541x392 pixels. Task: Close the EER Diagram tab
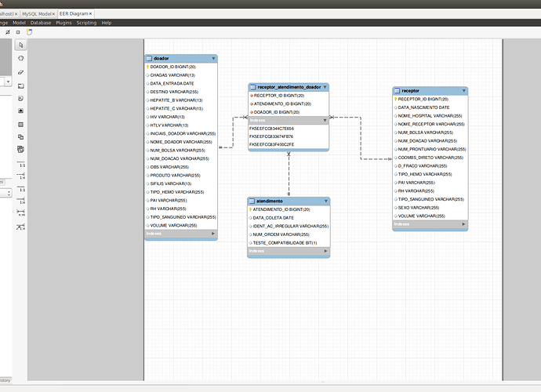click(90, 14)
